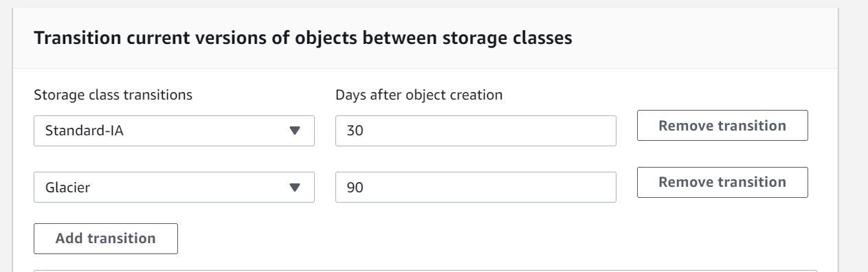The width and height of the screenshot is (868, 272).
Task: Click the Glacier text in second combo box
Action: pos(67,187)
